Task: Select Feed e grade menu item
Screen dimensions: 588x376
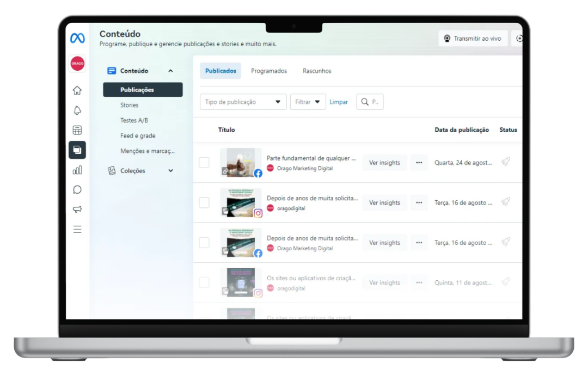Action: [x=138, y=135]
